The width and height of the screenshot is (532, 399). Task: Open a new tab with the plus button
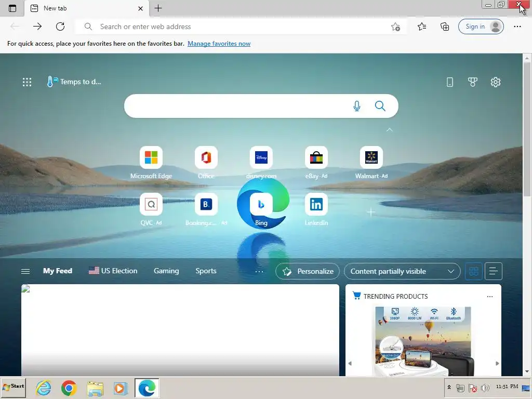click(x=158, y=8)
